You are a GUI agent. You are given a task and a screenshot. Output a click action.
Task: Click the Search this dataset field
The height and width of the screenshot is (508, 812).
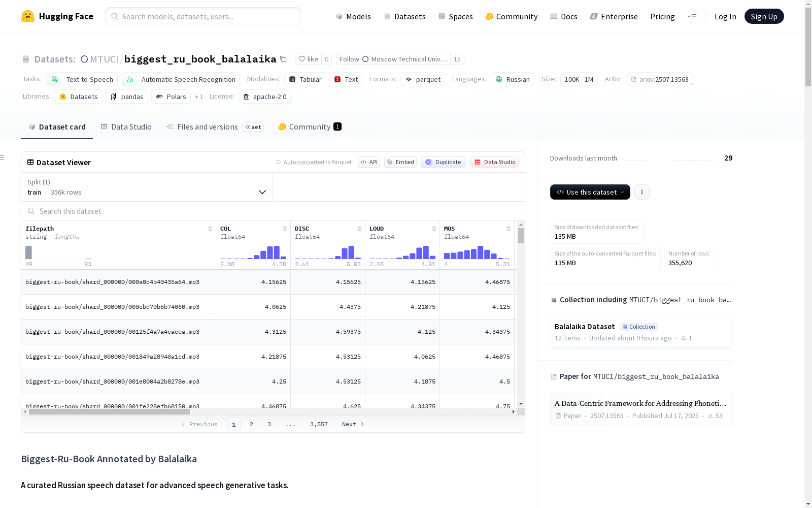pos(273,211)
